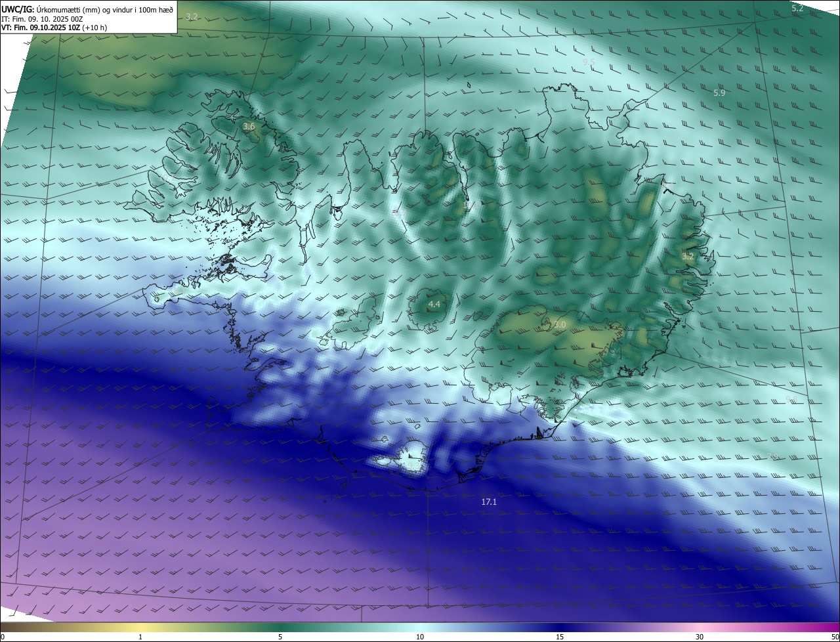Click the '15' label on the color scale
Screen dimensions: 840x642
point(560,637)
